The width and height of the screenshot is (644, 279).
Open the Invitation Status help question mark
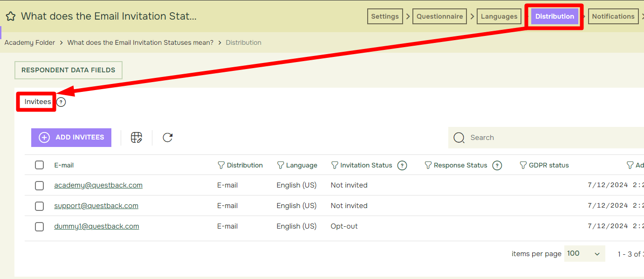click(x=402, y=165)
